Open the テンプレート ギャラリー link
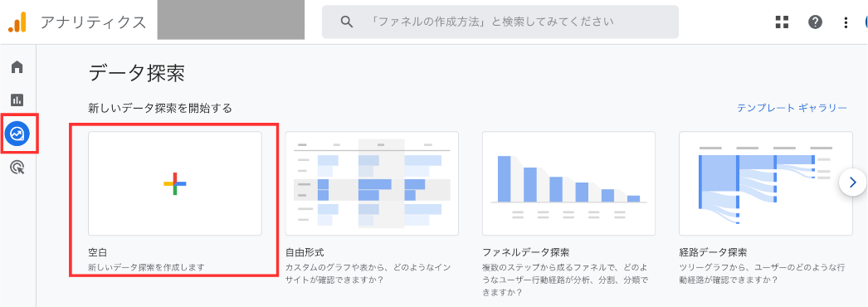868x307 pixels. (792, 108)
